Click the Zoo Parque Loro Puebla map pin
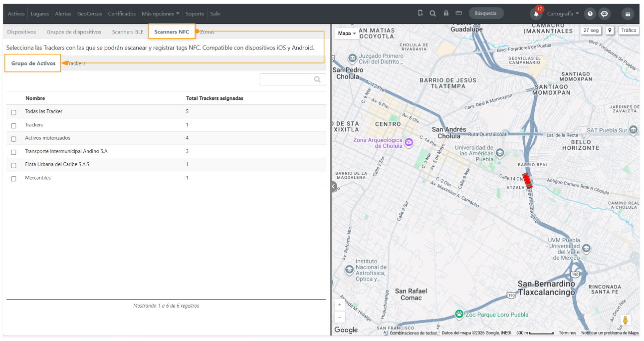 pyautogui.click(x=459, y=314)
